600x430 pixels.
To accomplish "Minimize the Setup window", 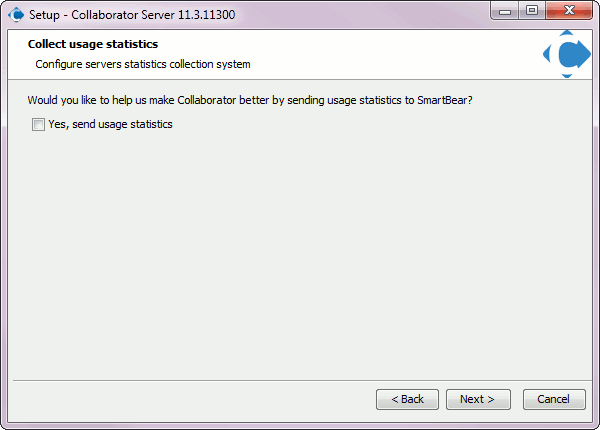I will tap(505, 11).
